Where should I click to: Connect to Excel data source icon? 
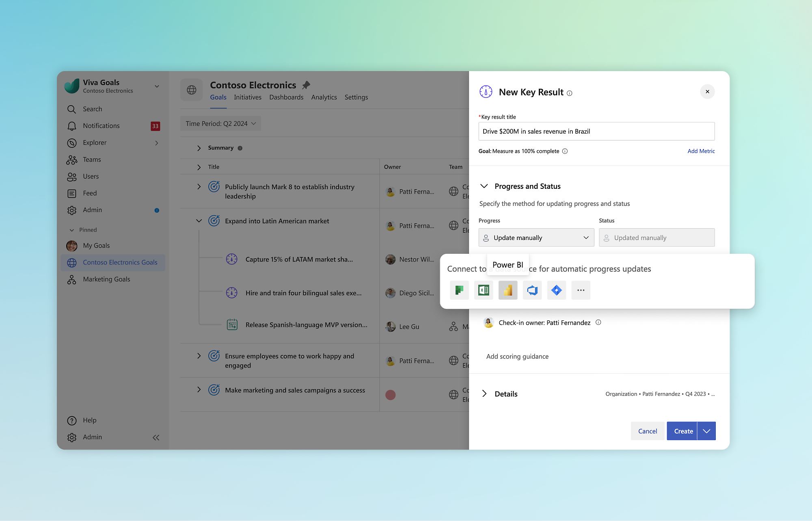pyautogui.click(x=484, y=290)
